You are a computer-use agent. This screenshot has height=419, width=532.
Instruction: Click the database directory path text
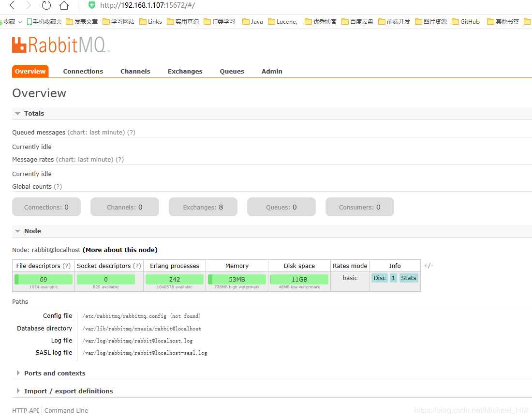[142, 329]
